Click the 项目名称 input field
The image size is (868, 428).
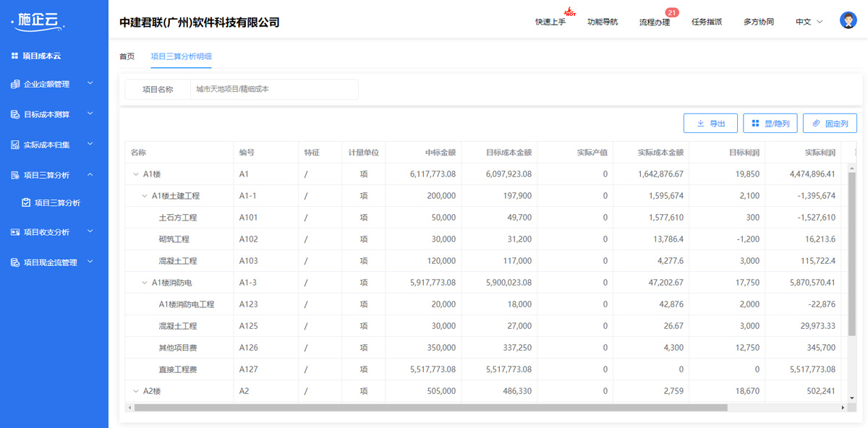coord(273,90)
